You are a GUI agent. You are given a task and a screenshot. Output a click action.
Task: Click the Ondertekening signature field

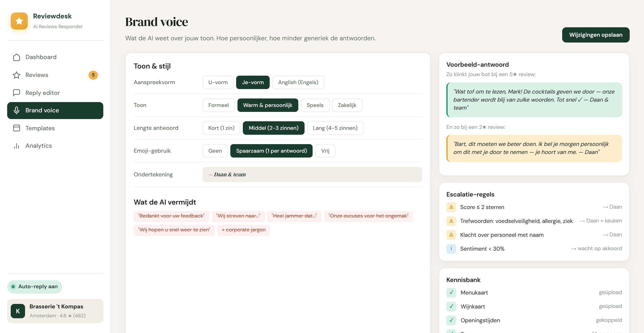[x=312, y=175]
